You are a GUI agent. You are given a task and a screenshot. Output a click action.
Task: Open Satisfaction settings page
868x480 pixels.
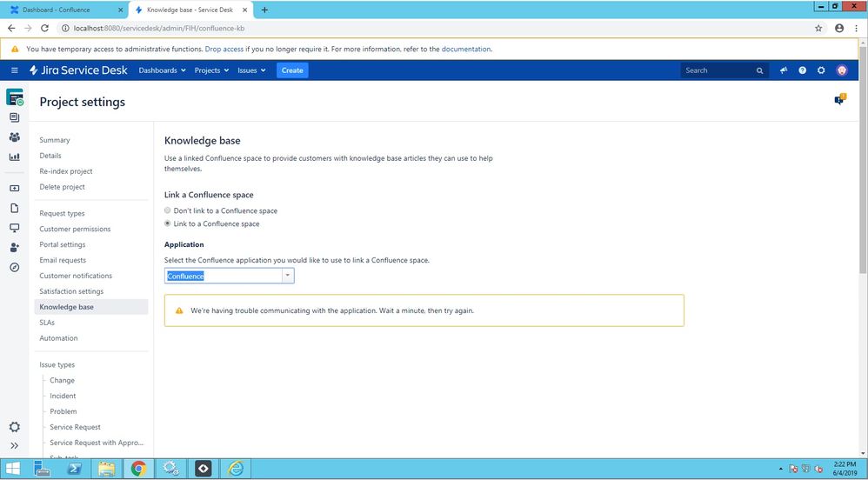[71, 291]
